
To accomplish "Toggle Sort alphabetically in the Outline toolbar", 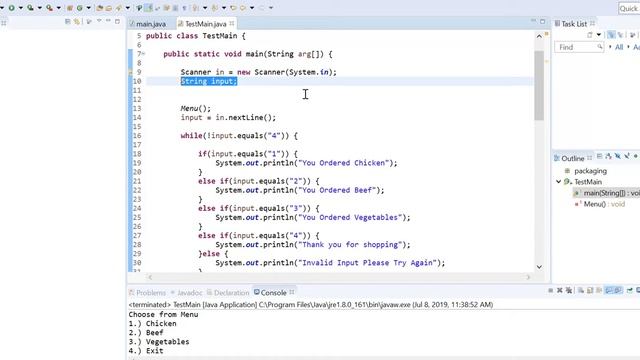I will pyautogui.click(x=609, y=156).
